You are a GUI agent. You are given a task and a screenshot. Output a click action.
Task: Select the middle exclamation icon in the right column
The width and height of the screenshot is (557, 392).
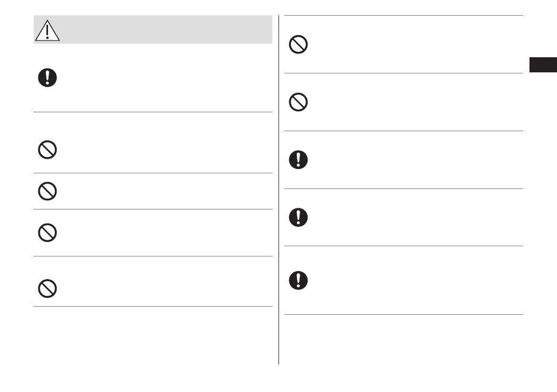click(x=298, y=217)
